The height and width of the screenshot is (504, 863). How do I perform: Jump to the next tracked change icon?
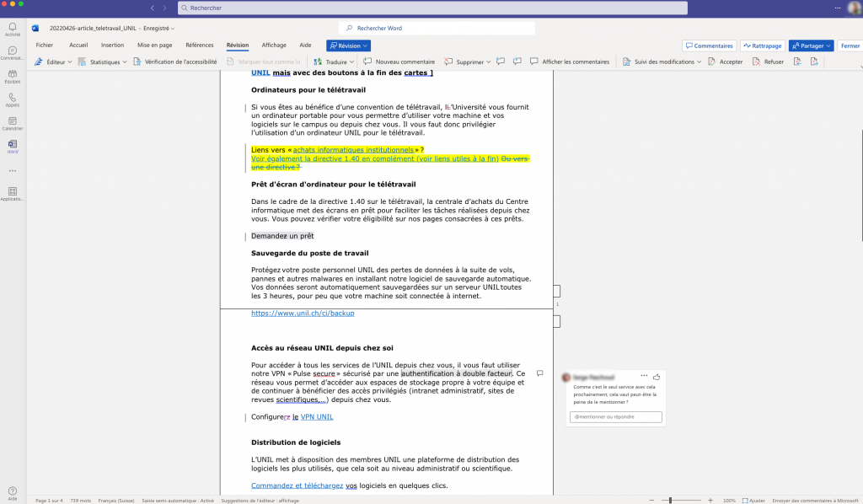click(814, 62)
